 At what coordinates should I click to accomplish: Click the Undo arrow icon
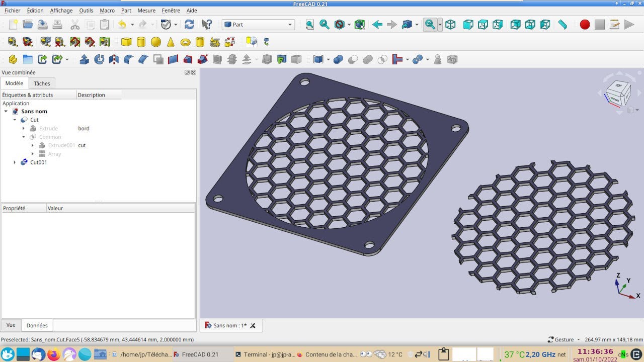click(x=122, y=24)
